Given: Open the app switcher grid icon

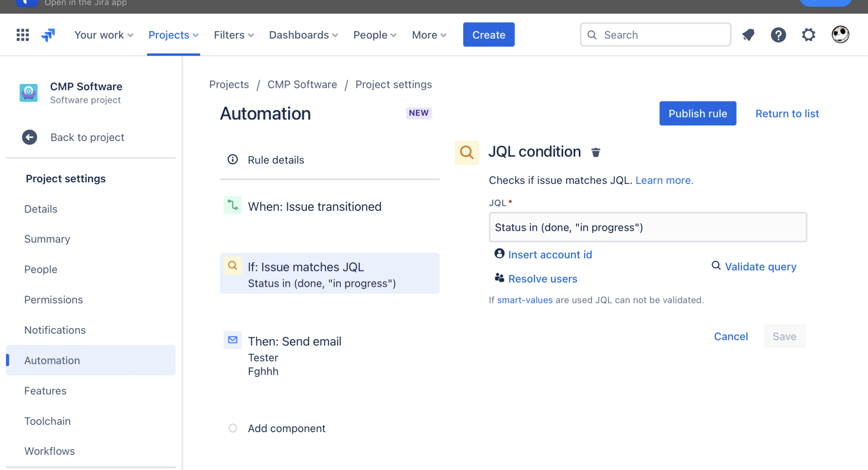Looking at the screenshot, I should (x=23, y=35).
